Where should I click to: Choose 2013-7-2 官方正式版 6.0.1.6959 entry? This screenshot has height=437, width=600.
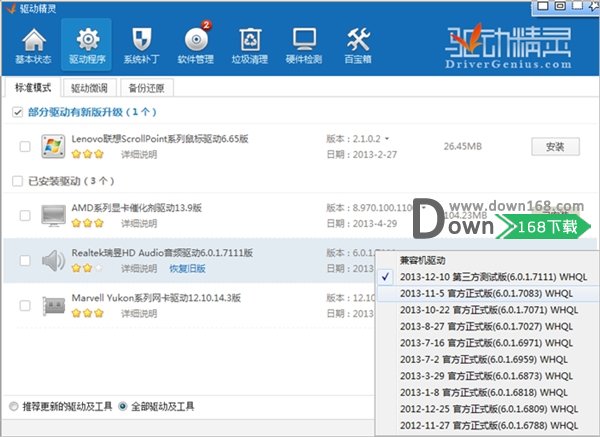(x=489, y=359)
